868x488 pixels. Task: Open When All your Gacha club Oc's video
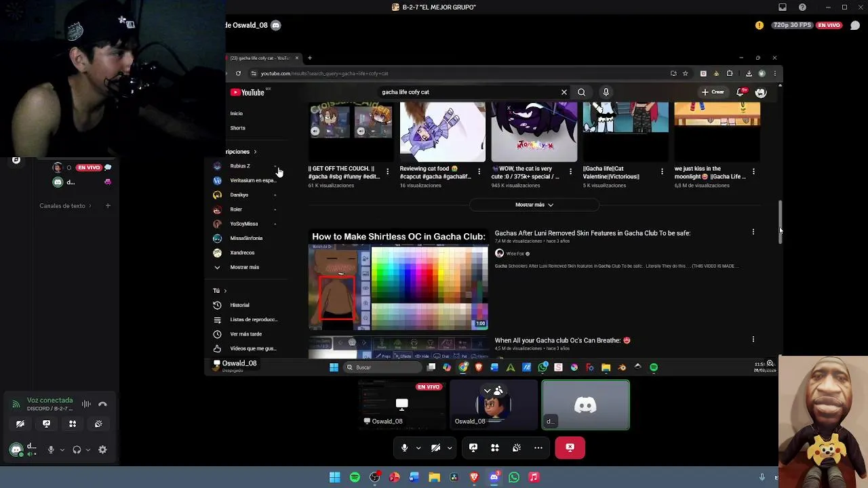pos(562,340)
